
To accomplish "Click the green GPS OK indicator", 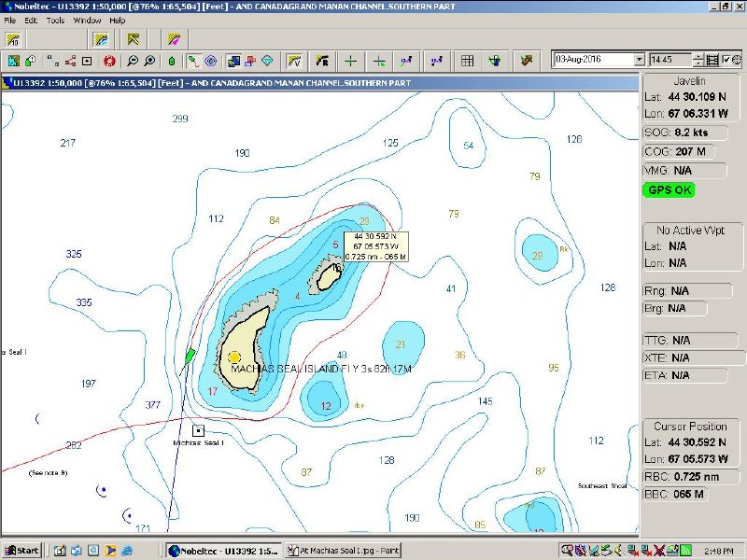I will pyautogui.click(x=669, y=189).
